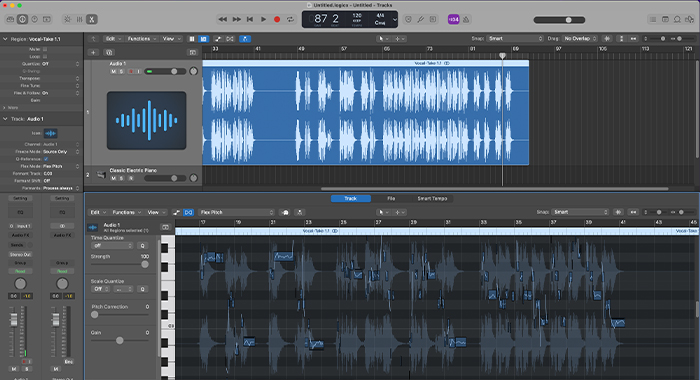Start playback with the Play button
The height and width of the screenshot is (380, 700).
pos(263,19)
